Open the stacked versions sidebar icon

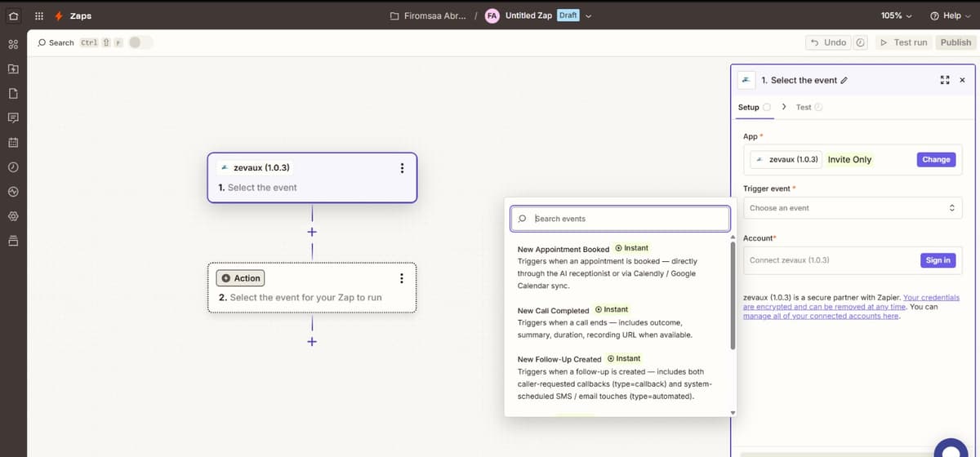pos(13,242)
